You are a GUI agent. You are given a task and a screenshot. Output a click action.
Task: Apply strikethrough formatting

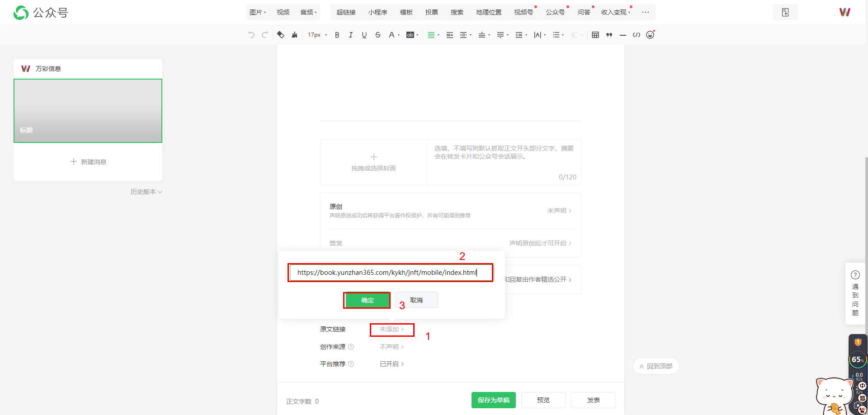(x=378, y=35)
